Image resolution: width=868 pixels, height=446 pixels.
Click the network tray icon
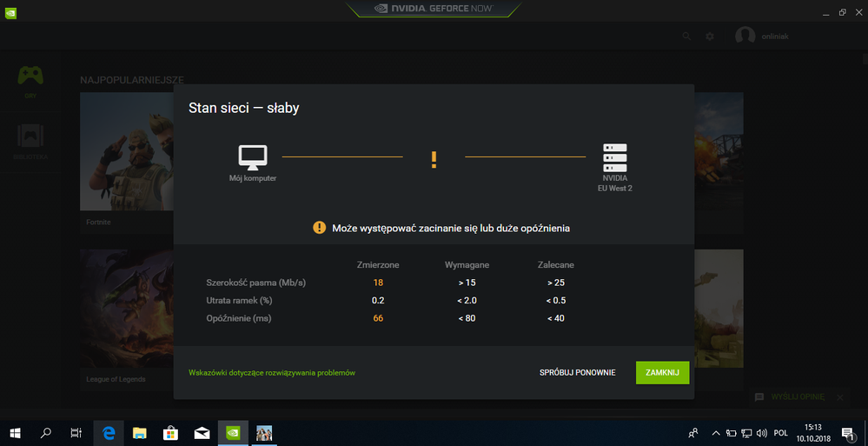click(746, 433)
